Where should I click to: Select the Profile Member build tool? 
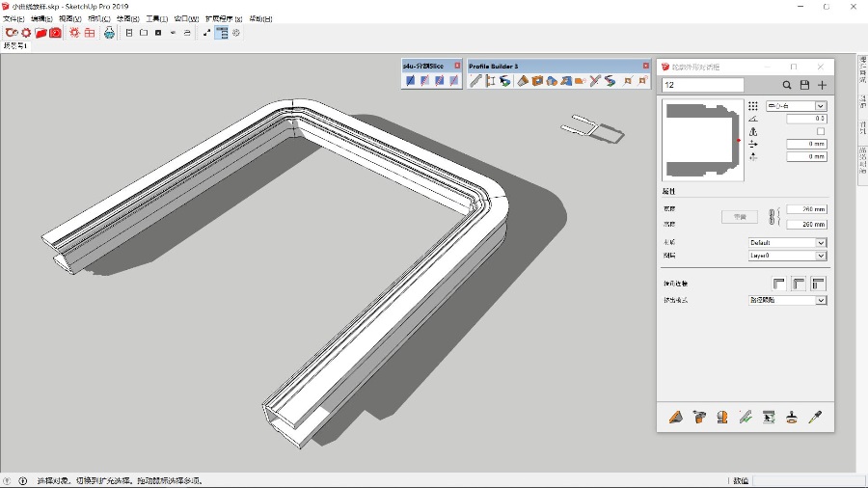tap(475, 81)
